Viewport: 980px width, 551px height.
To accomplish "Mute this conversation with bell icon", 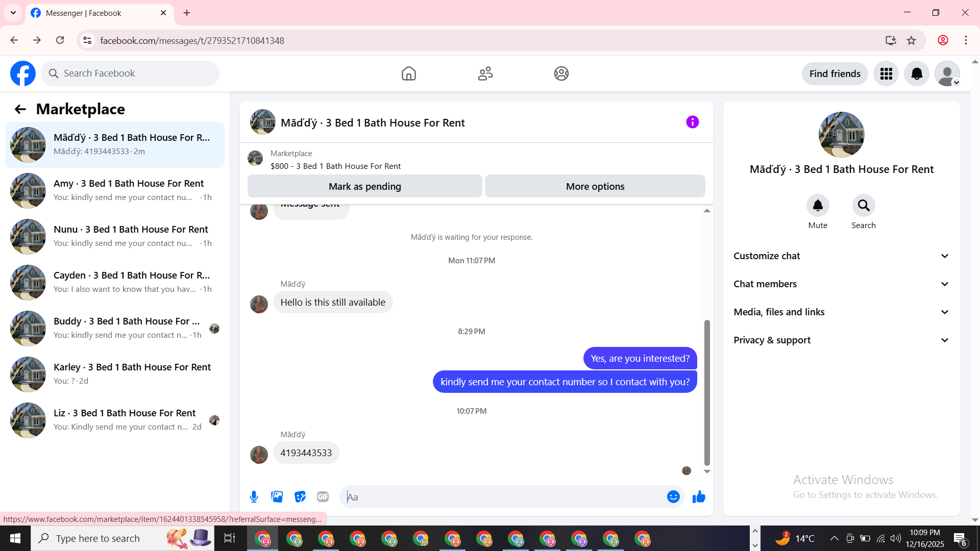I will [x=818, y=206].
